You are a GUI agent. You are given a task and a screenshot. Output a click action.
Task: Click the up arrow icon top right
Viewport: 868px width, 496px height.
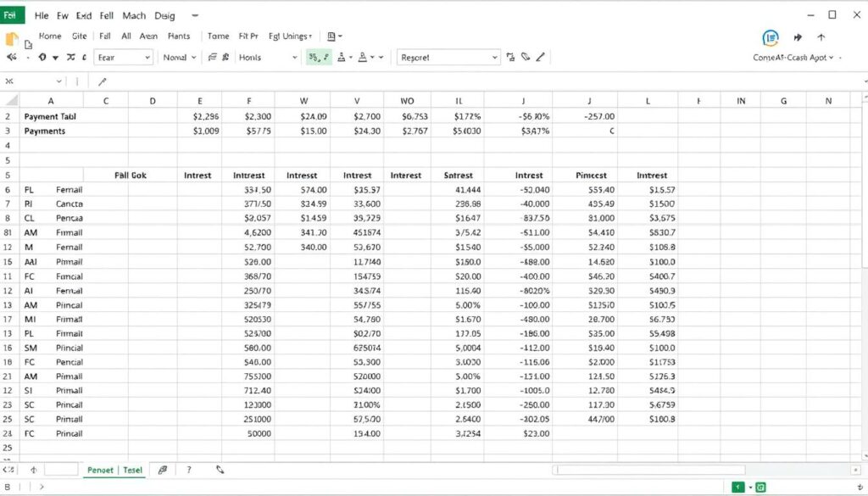(x=821, y=37)
